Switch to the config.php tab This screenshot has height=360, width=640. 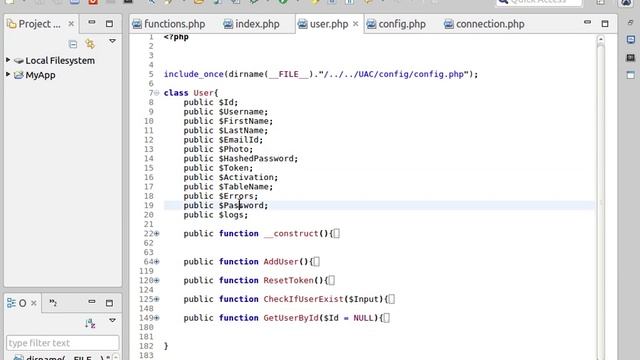coord(402,24)
